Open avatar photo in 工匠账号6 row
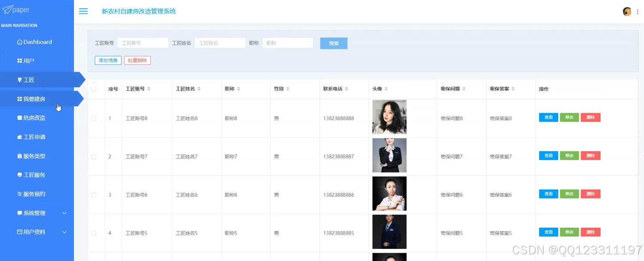The image size is (644, 261). pyautogui.click(x=389, y=193)
